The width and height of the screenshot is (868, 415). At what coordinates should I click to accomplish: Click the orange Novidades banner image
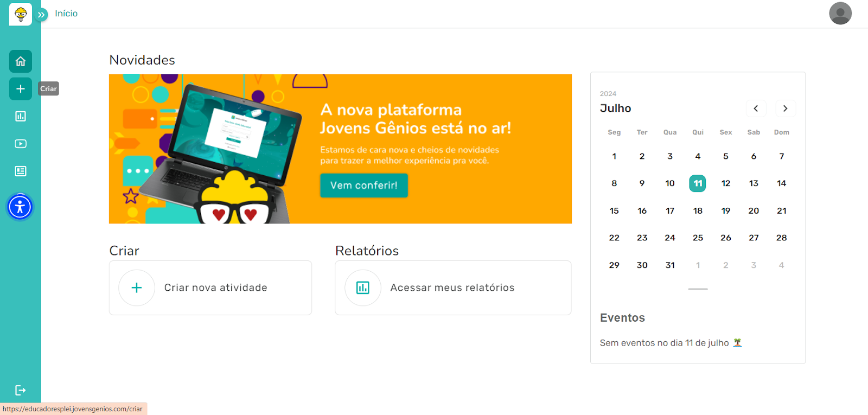217,149
